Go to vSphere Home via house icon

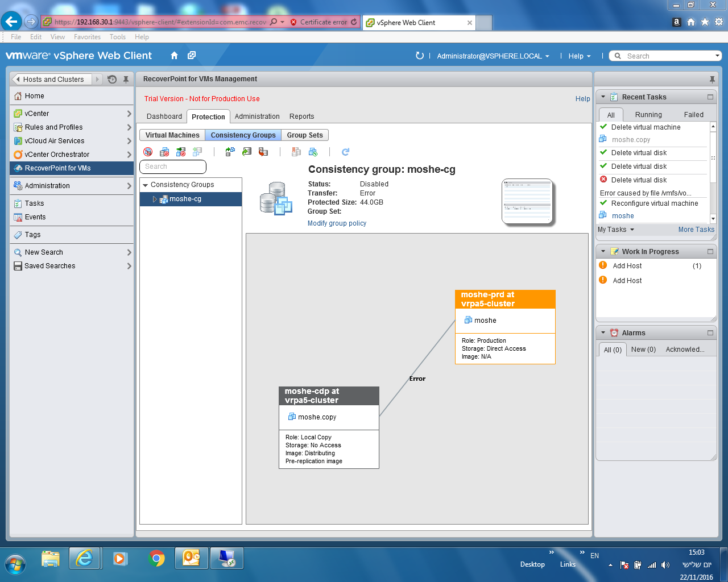click(175, 56)
